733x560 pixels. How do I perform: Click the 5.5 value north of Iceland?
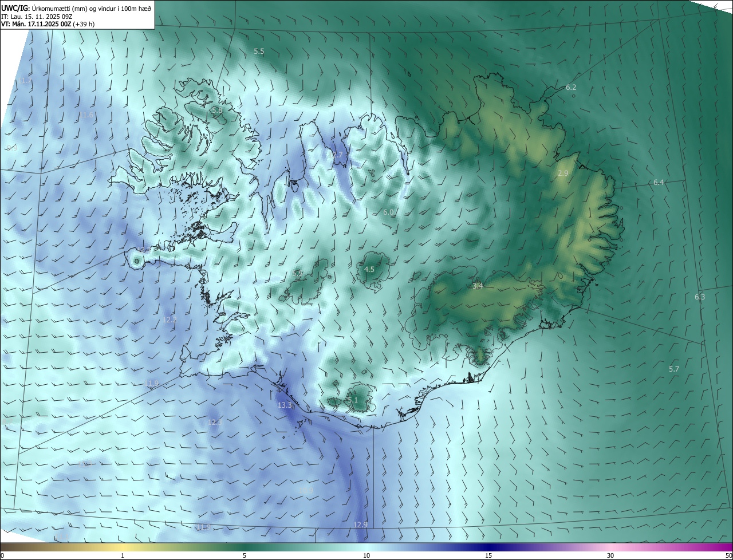click(x=259, y=52)
